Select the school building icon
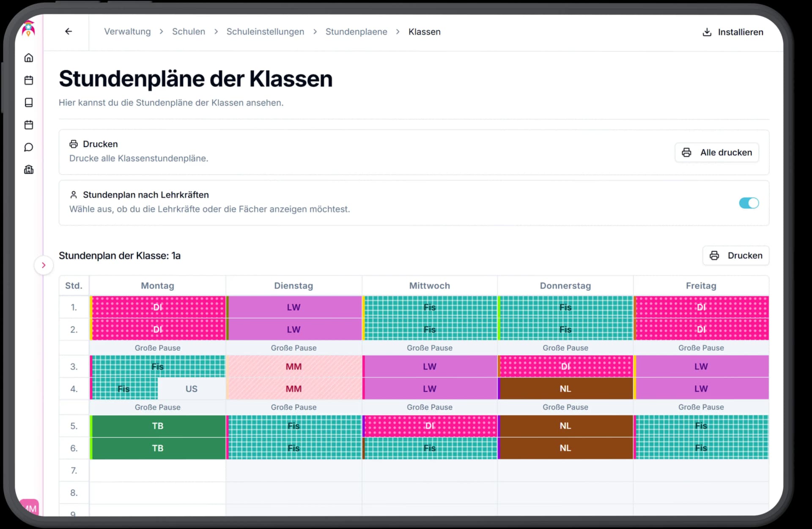The image size is (812, 529). (28, 170)
